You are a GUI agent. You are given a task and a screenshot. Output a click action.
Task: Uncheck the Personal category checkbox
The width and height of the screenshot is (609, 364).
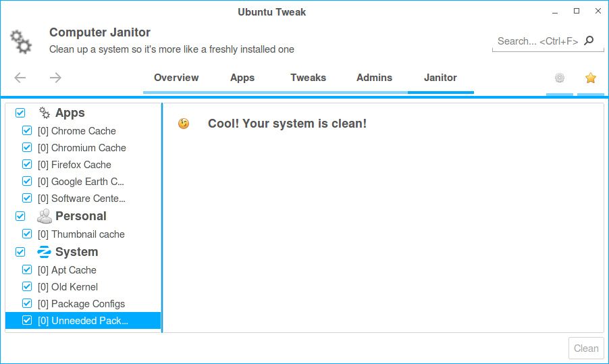[x=20, y=216]
